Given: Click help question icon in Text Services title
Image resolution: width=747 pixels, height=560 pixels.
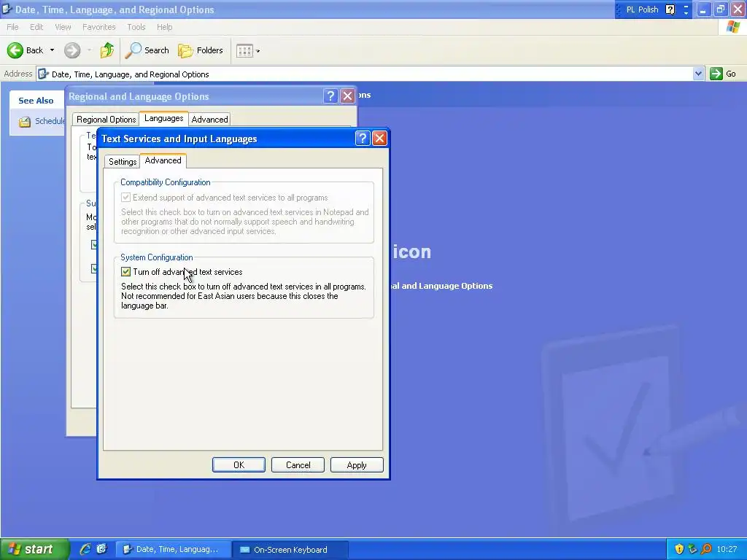Looking at the screenshot, I should 363,138.
